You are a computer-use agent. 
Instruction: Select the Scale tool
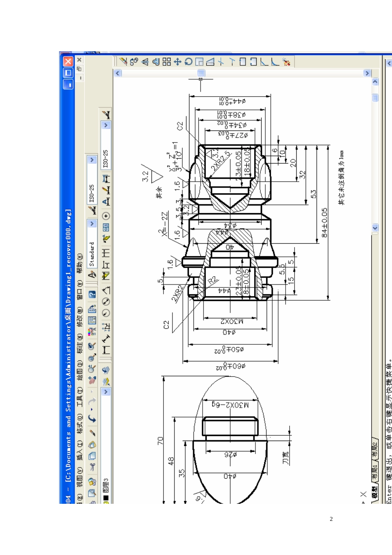click(x=199, y=62)
